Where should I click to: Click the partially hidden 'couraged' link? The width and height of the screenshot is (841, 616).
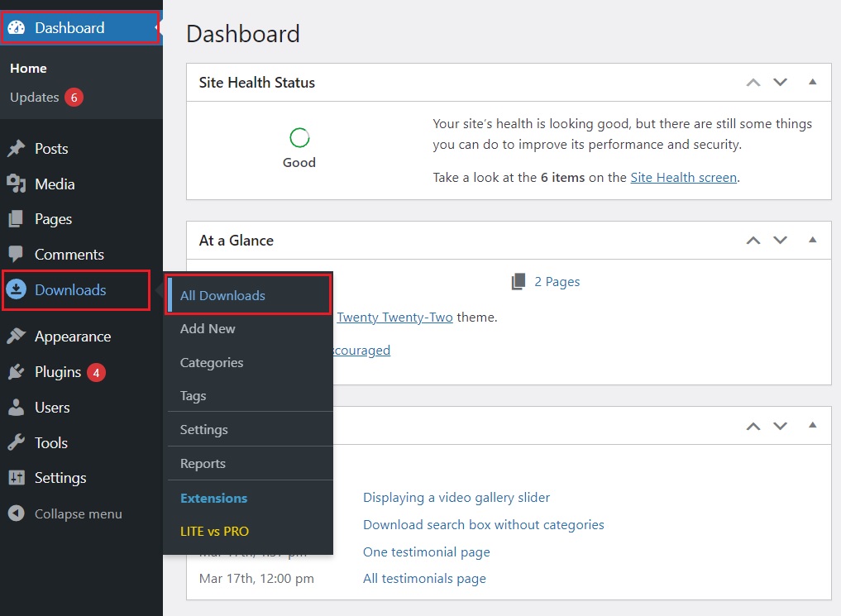tap(361, 350)
